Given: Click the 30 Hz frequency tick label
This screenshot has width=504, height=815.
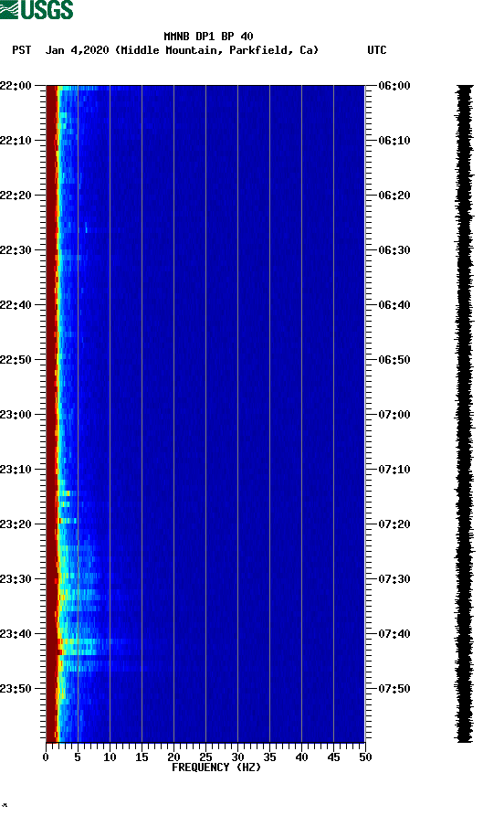Looking at the screenshot, I should [237, 757].
